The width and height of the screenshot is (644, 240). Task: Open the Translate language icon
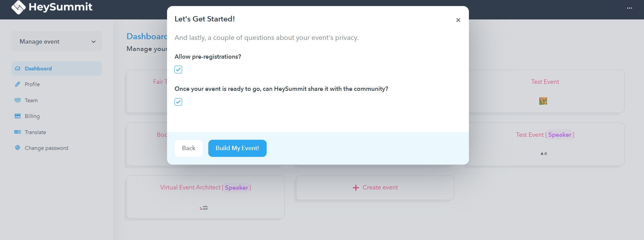click(18, 132)
